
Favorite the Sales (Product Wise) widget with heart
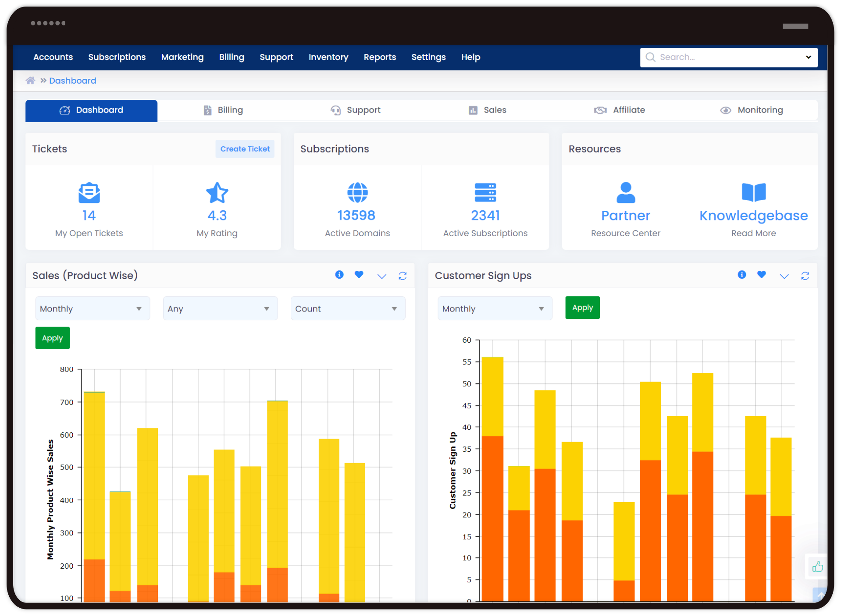tap(359, 275)
